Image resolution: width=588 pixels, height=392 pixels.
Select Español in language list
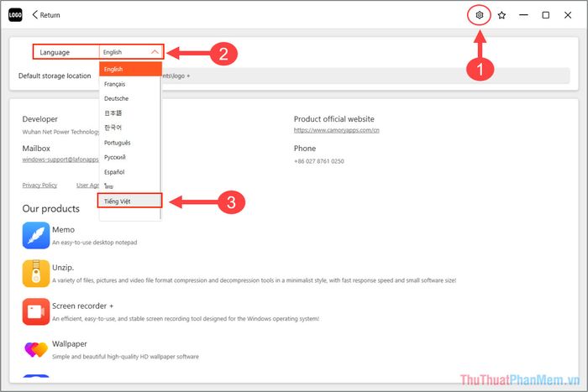(129, 172)
